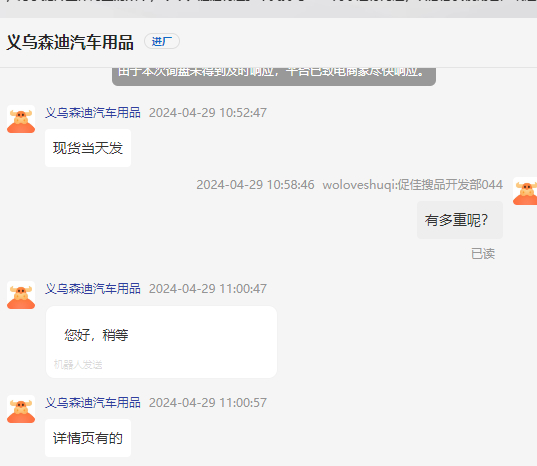Click the 2024-04-29 10:58:46 timestamp
The height and width of the screenshot is (466, 537).
point(255,185)
